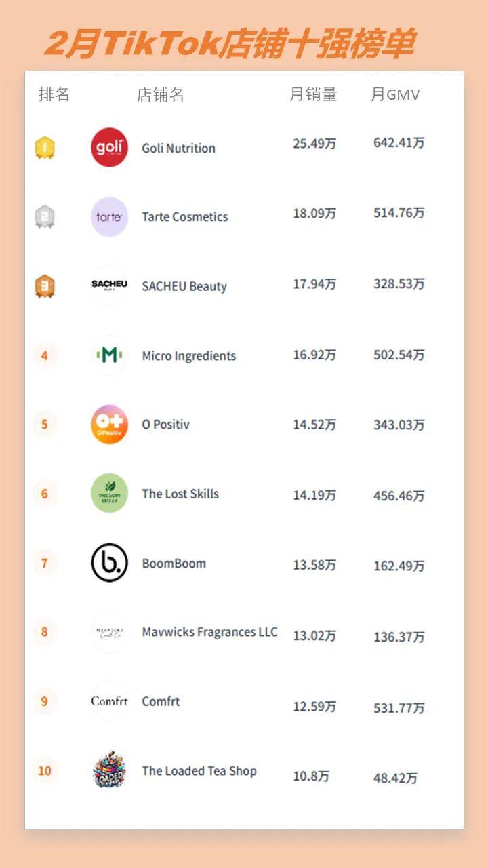Open the Micro Ingredients store name
The width and height of the screenshot is (488, 868).
pyautogui.click(x=189, y=356)
